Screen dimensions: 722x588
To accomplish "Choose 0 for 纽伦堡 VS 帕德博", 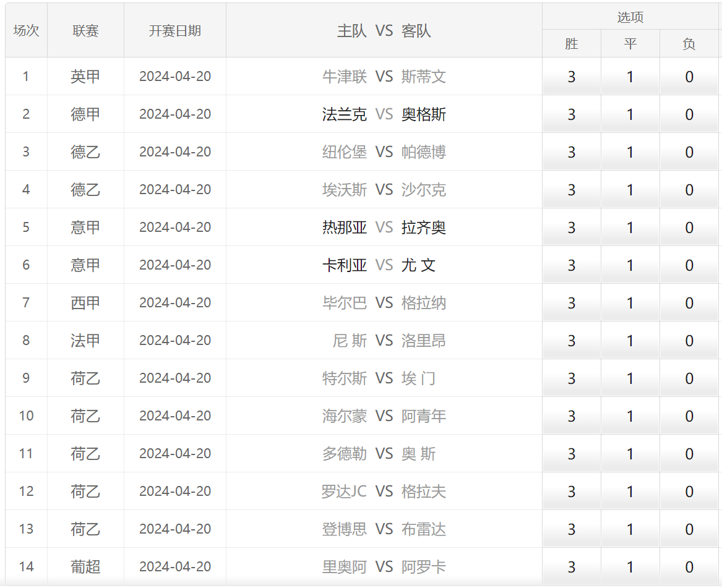I will click(x=689, y=152).
